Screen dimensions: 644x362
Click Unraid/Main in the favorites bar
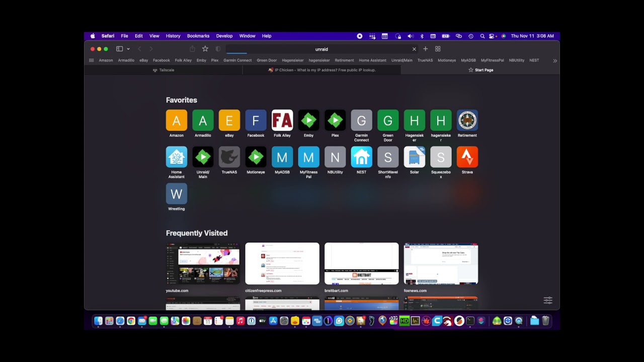point(401,60)
